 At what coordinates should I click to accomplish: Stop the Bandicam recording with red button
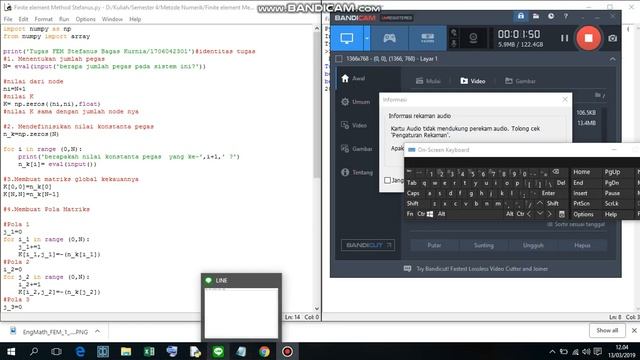click(588, 38)
